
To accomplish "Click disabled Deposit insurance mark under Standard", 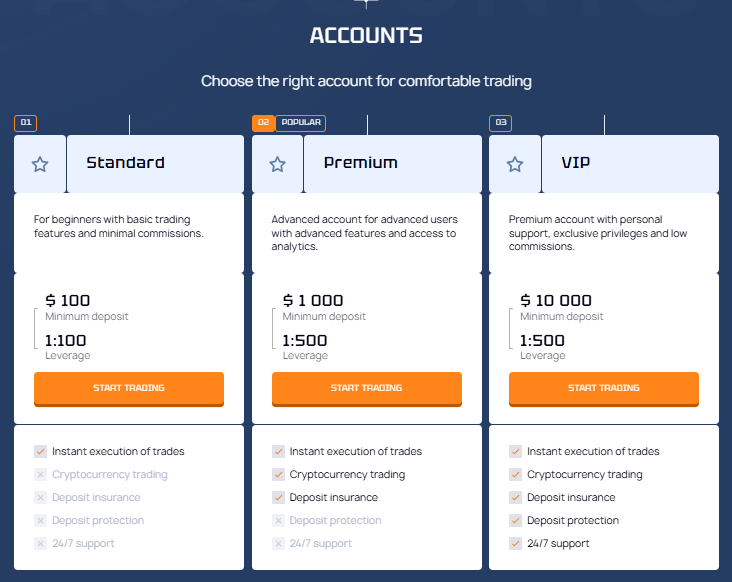I will [40, 498].
